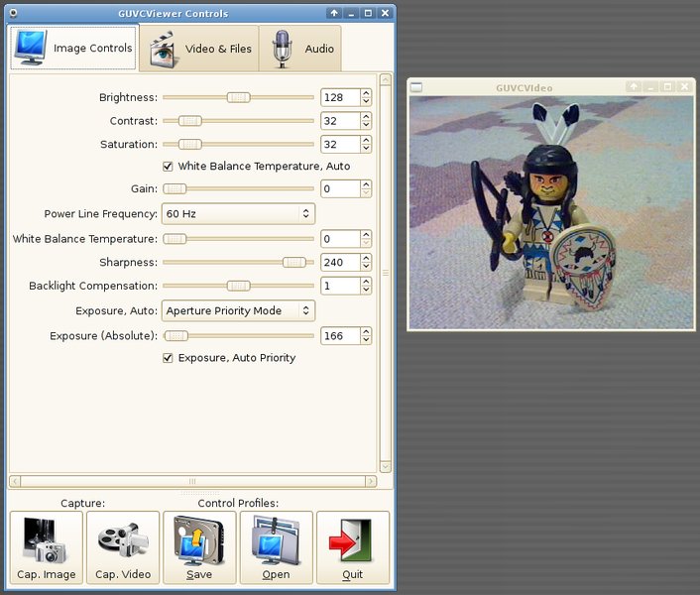Increase White Balance Temperature with the spinner up arrow

coord(366,234)
